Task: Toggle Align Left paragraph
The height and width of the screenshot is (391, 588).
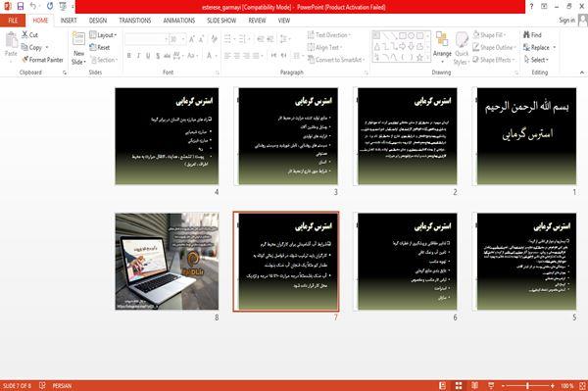Action: point(227,56)
